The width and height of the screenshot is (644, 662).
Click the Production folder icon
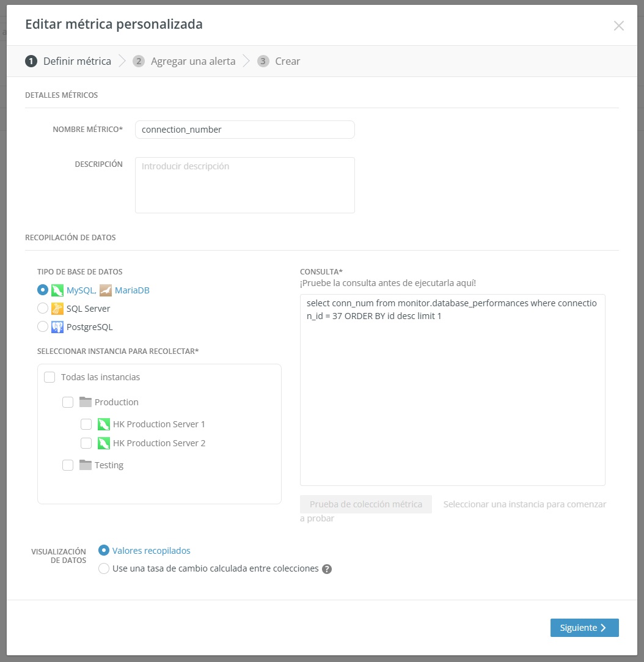(86, 402)
